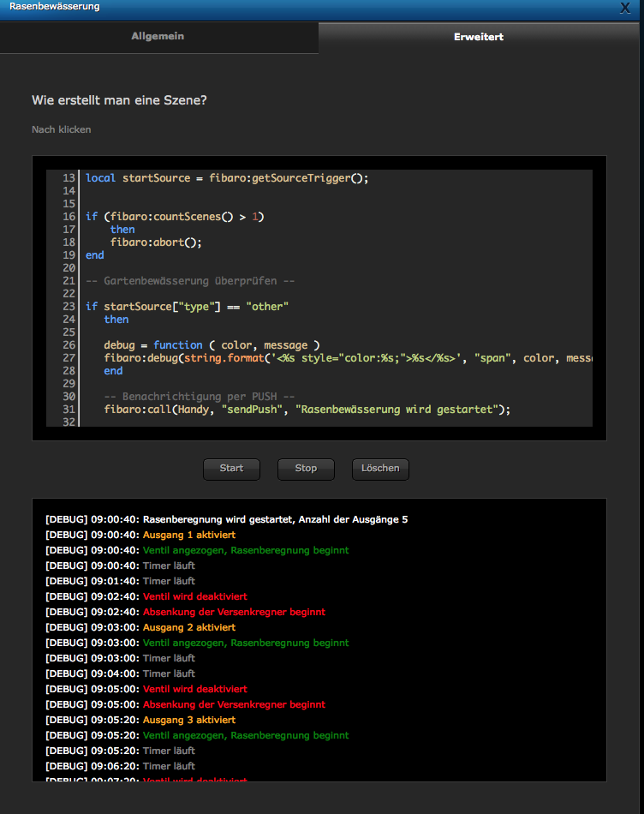
Task: Click the 'Nach klicken' text
Action: (62, 129)
